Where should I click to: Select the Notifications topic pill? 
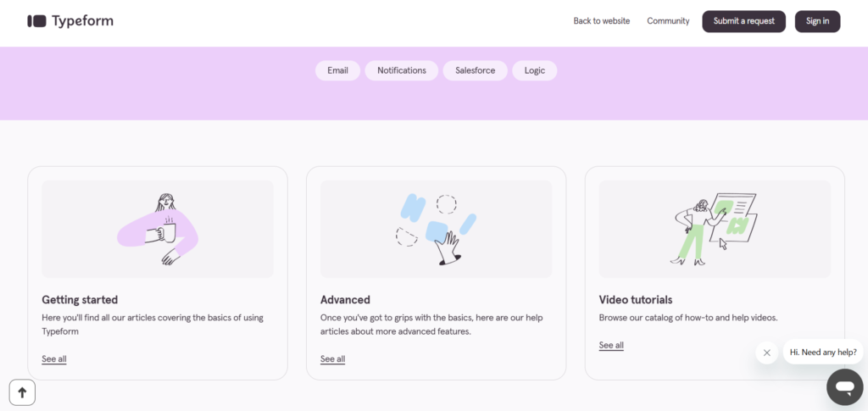[402, 71]
